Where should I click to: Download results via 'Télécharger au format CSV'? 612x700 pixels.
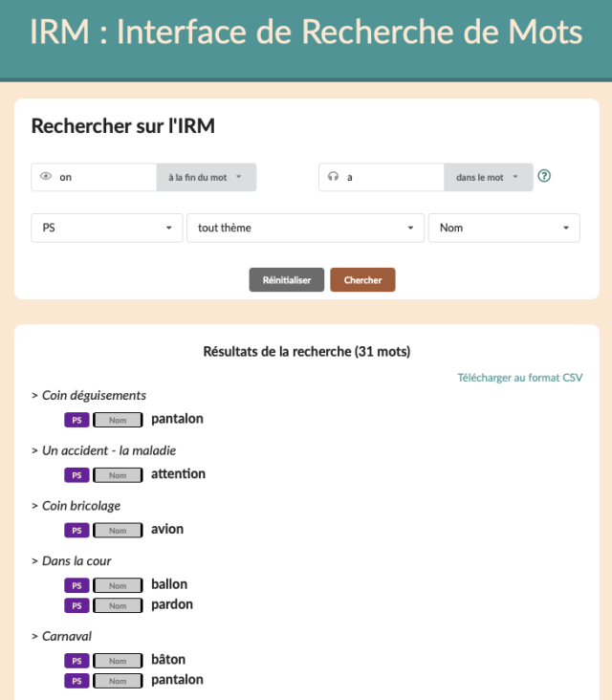[x=519, y=378]
